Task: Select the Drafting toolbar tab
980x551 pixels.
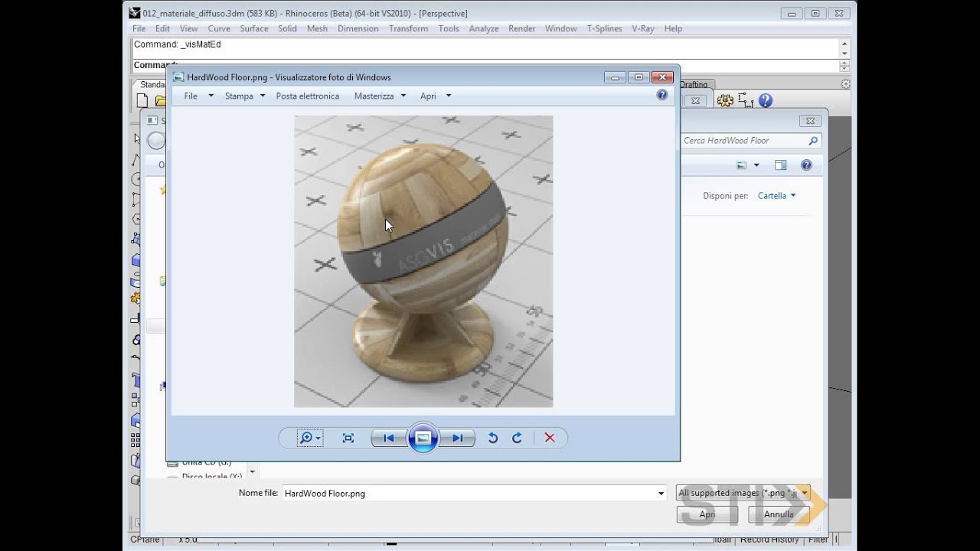Action: click(x=697, y=84)
